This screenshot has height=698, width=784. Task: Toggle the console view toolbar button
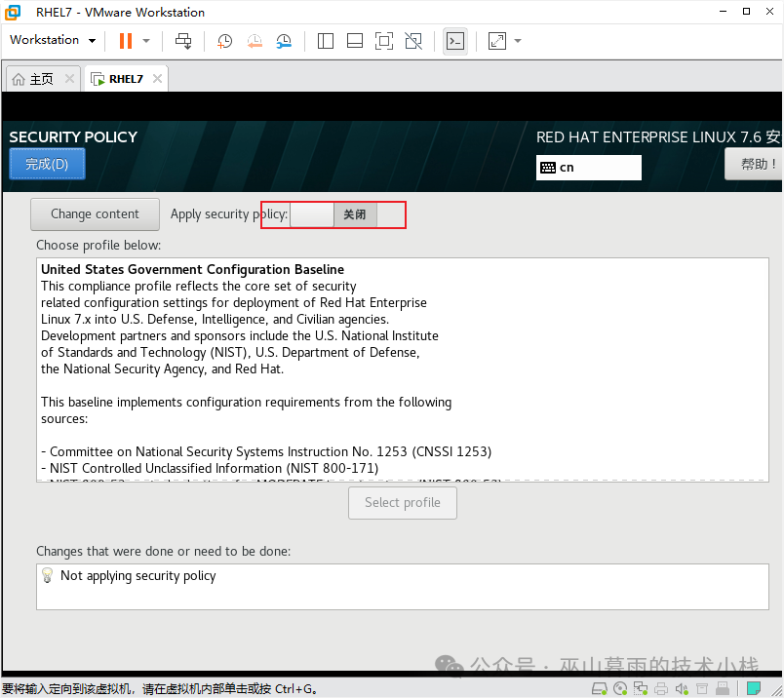tap(455, 40)
